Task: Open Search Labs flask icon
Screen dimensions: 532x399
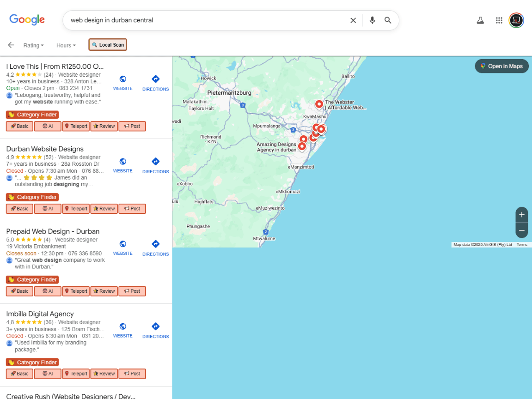Action: coord(480,20)
